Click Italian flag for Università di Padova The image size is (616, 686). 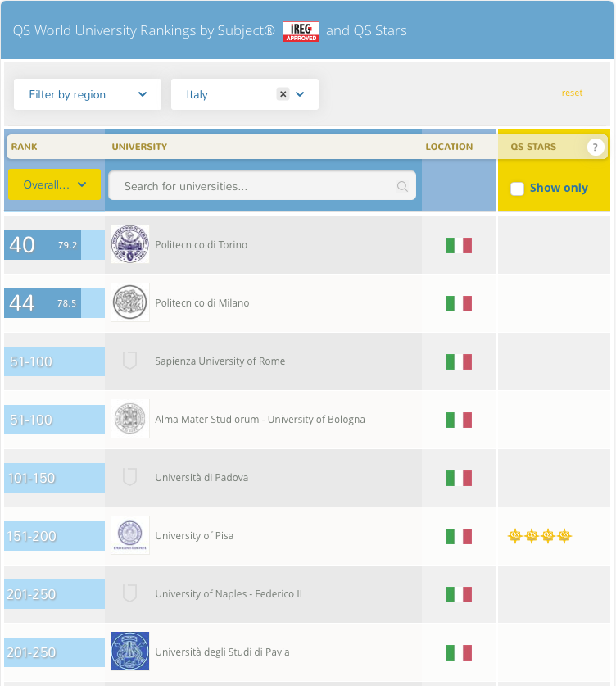pos(459,478)
